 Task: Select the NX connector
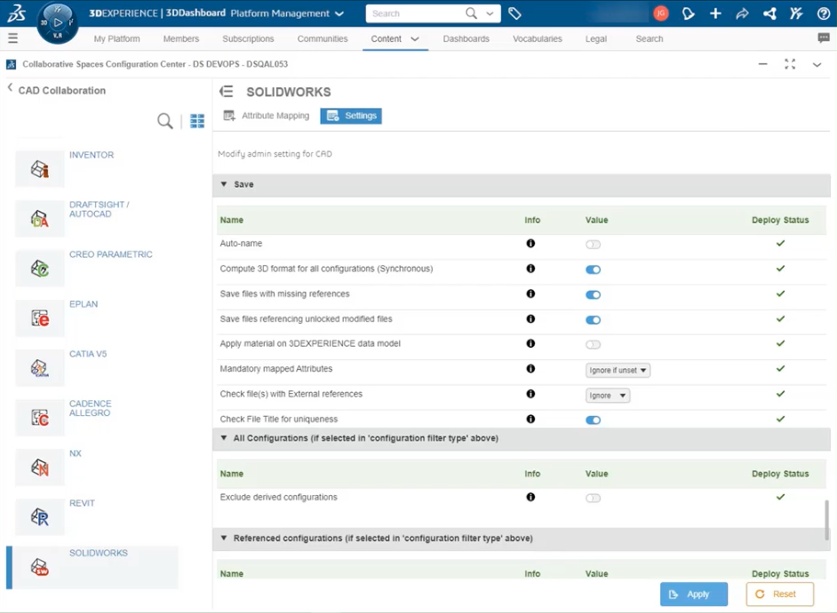[x=40, y=468]
